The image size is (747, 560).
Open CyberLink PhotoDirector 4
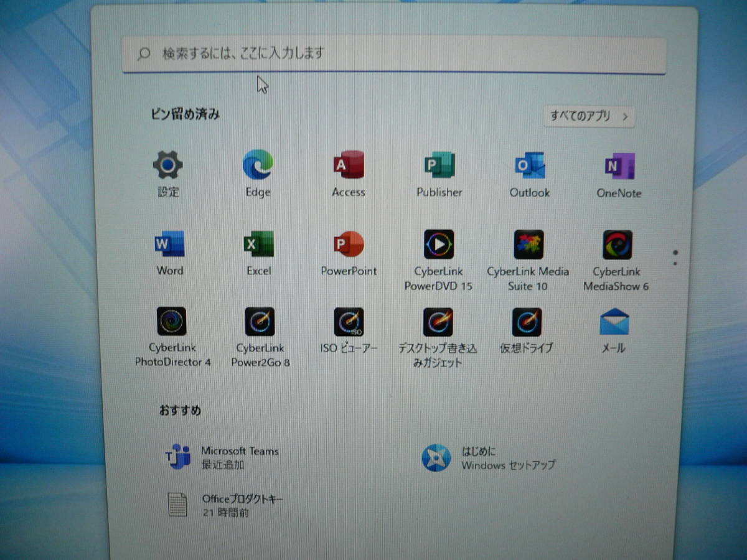[172, 337]
